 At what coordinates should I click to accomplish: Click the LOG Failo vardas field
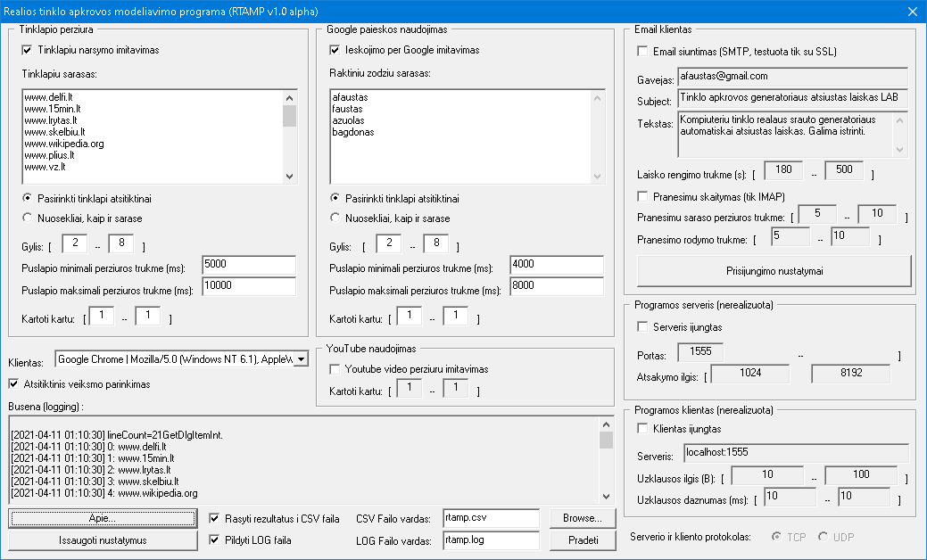pyautogui.click(x=491, y=540)
